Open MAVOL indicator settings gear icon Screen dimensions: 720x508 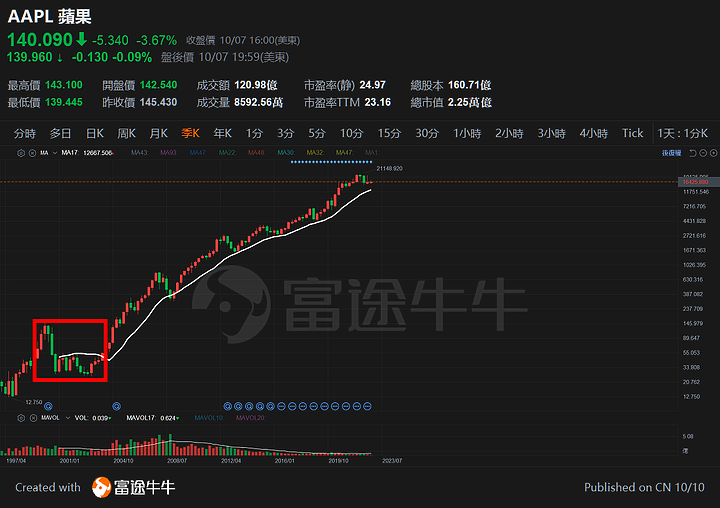(x=21, y=418)
